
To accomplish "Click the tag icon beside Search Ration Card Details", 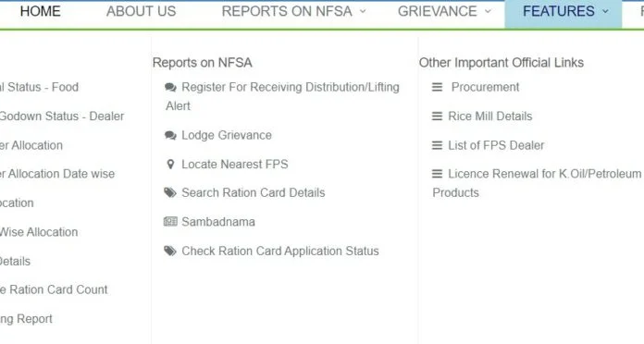I will point(170,192).
